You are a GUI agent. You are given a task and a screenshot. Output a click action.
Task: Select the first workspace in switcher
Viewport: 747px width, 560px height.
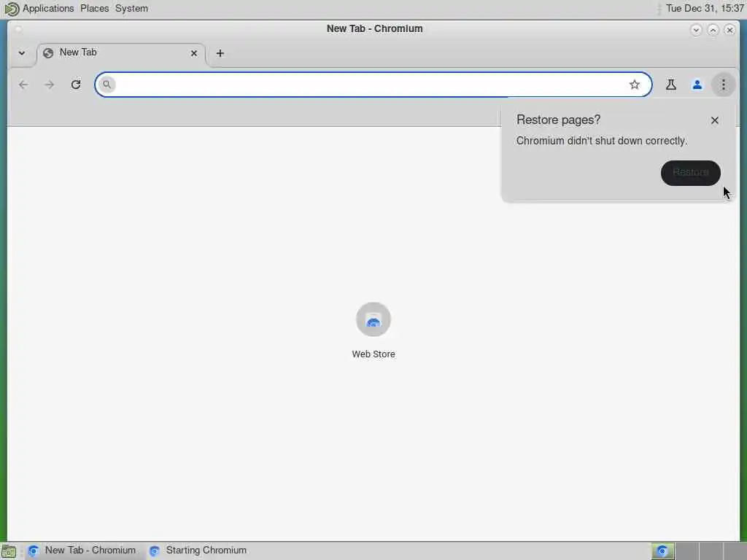click(662, 551)
